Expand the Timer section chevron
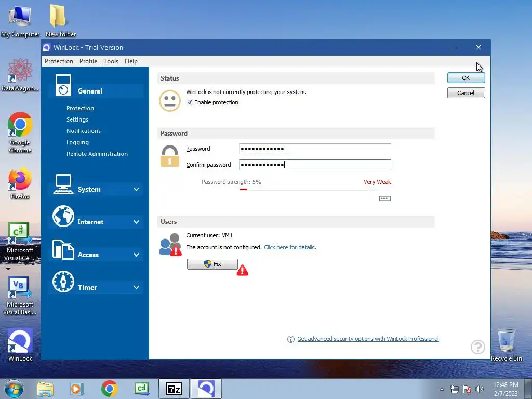The image size is (532, 399). coord(137,287)
